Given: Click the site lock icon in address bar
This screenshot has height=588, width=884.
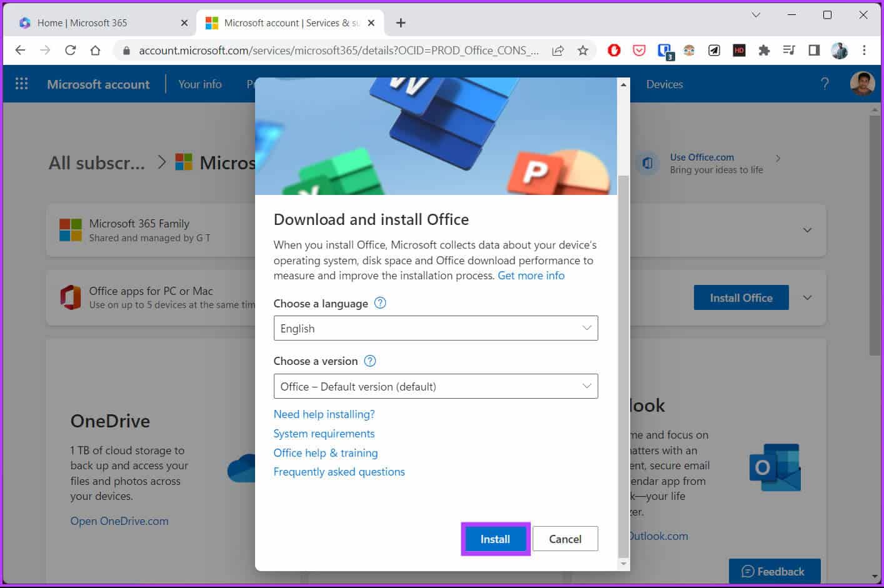Looking at the screenshot, I should [126, 51].
